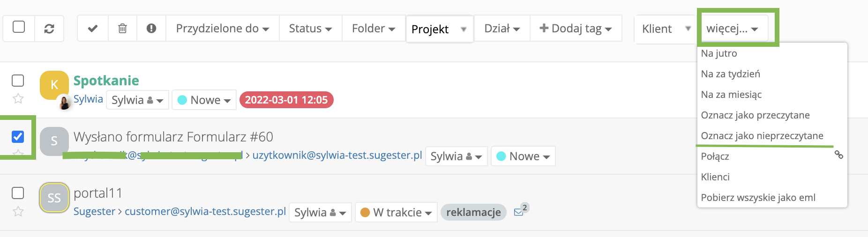Toggle the select-all checkbox in toolbar
Screen dimensions: 868x237
click(19, 27)
